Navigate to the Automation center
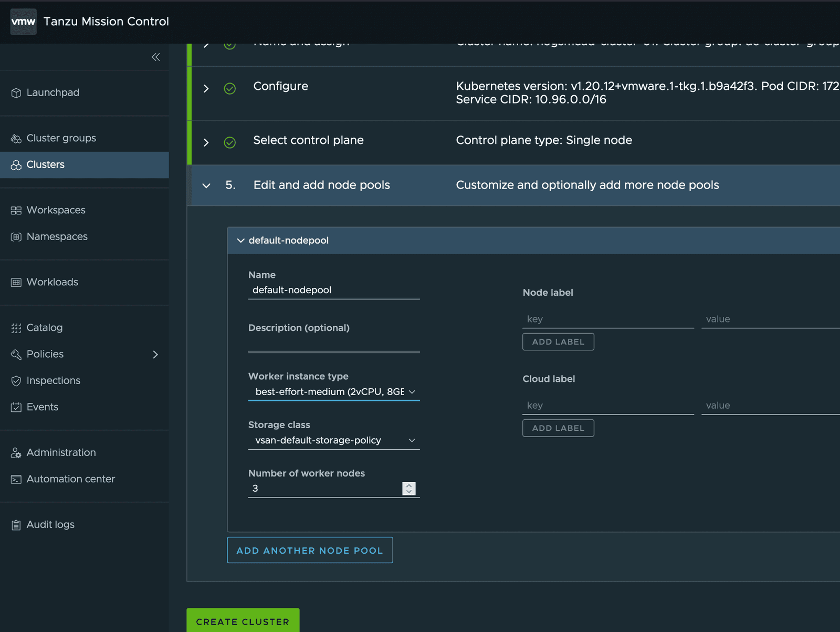This screenshot has height=632, width=840. [71, 479]
